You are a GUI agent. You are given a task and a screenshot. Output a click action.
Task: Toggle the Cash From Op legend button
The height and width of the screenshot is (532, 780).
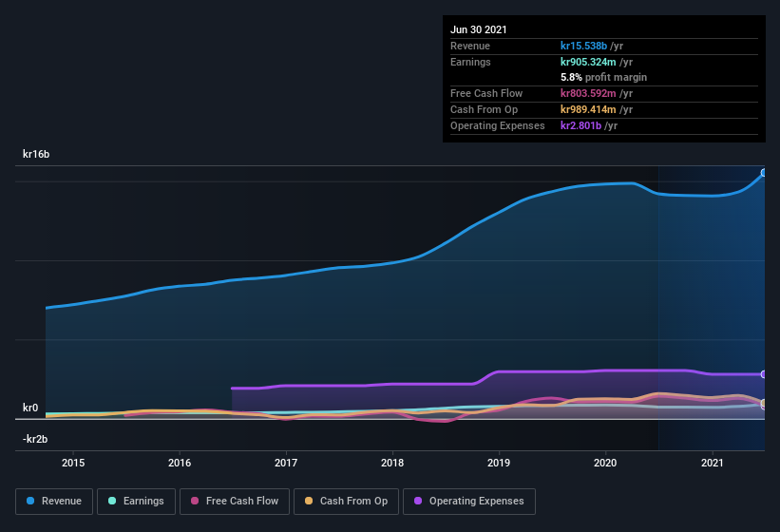coord(346,502)
